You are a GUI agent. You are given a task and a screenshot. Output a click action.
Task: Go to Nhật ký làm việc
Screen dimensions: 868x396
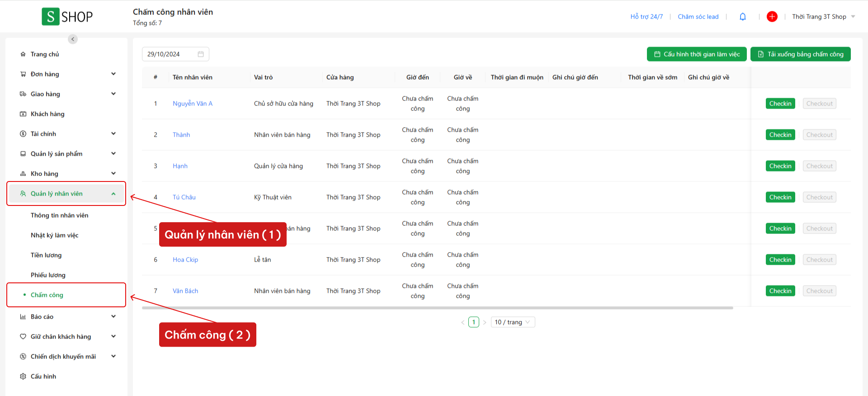click(54, 235)
